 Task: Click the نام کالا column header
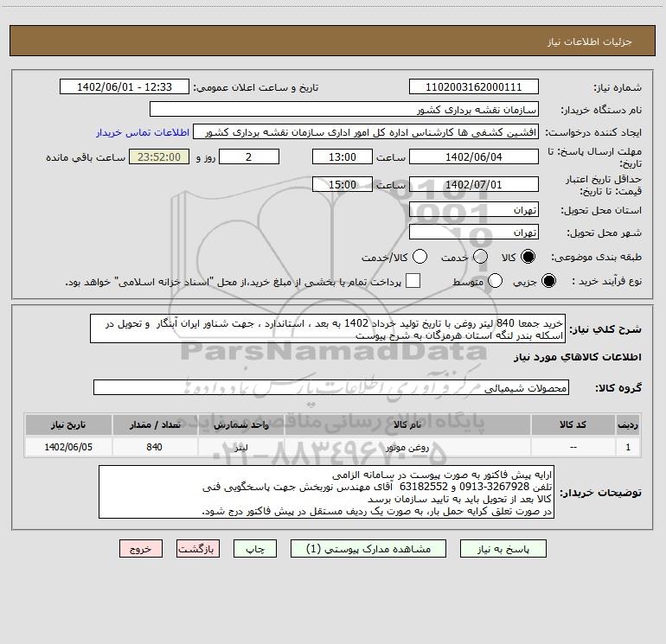pyautogui.click(x=407, y=424)
